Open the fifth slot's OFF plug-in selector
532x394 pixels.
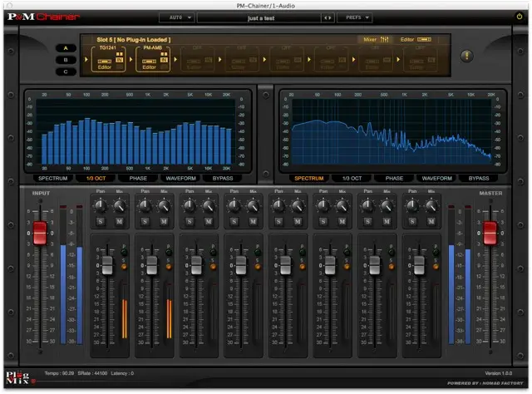(x=286, y=48)
